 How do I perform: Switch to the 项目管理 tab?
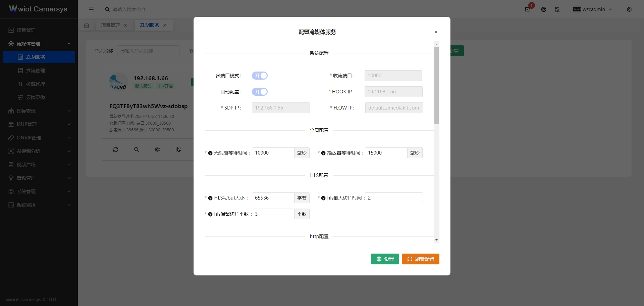pyautogui.click(x=110, y=25)
